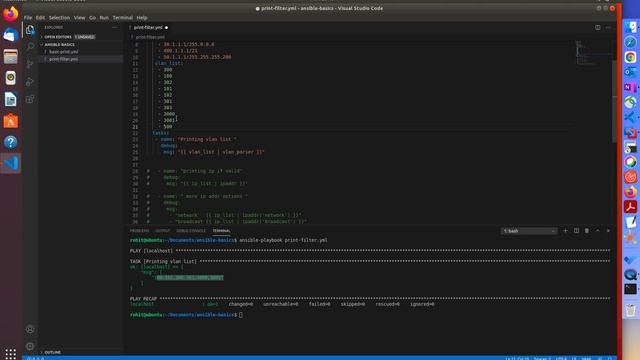Click the breadcrumb print-filter.yml label

[x=150, y=37]
